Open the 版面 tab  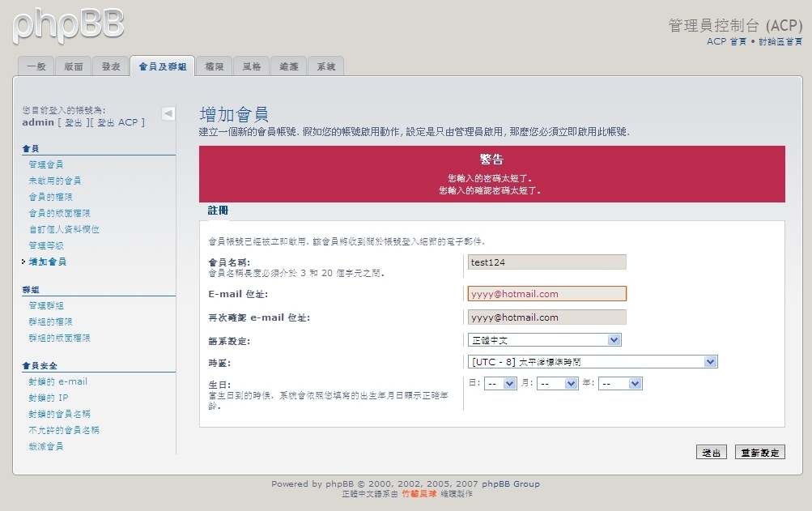point(74,66)
